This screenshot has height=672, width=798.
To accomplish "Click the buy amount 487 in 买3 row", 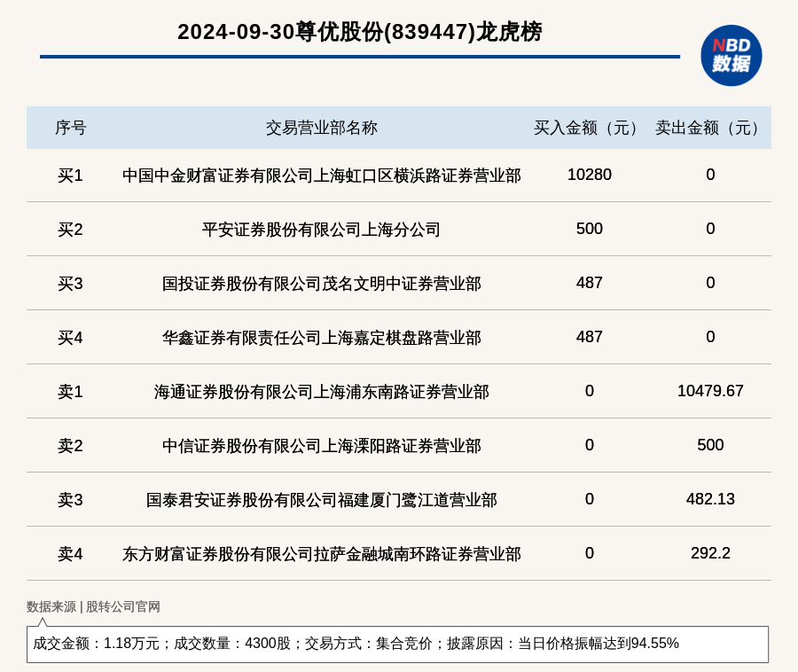I will point(590,282).
